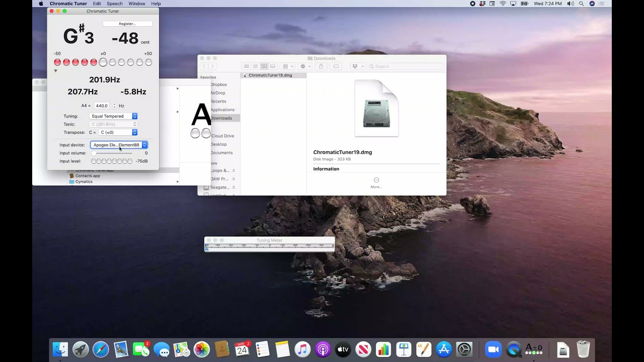Open the Help menu
644x362 pixels.
pos(156,4)
